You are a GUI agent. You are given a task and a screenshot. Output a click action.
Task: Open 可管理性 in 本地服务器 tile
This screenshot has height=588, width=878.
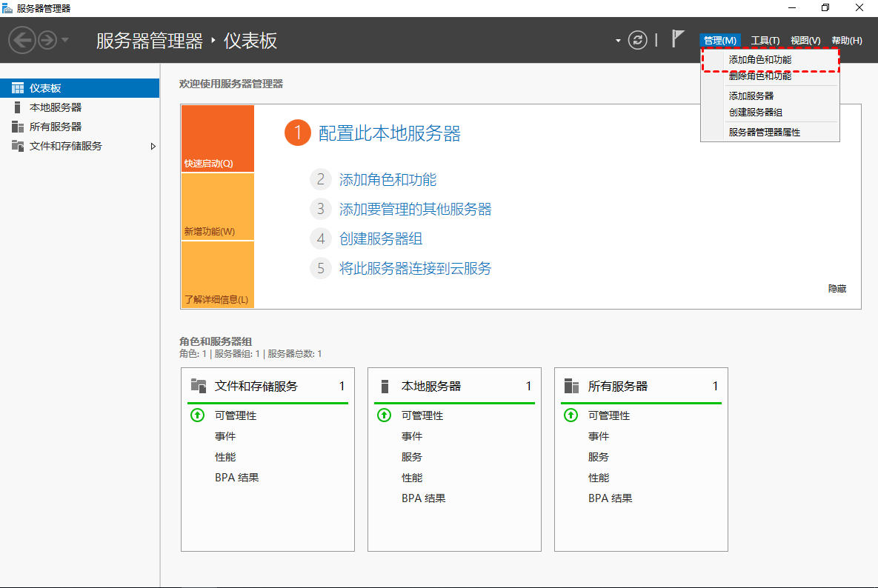[x=422, y=415]
